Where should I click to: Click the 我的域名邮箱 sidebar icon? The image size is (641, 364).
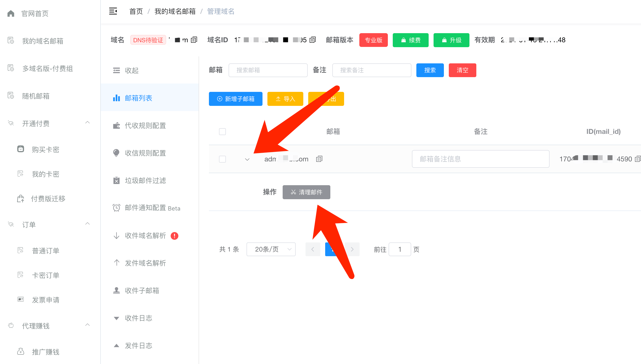(x=11, y=41)
